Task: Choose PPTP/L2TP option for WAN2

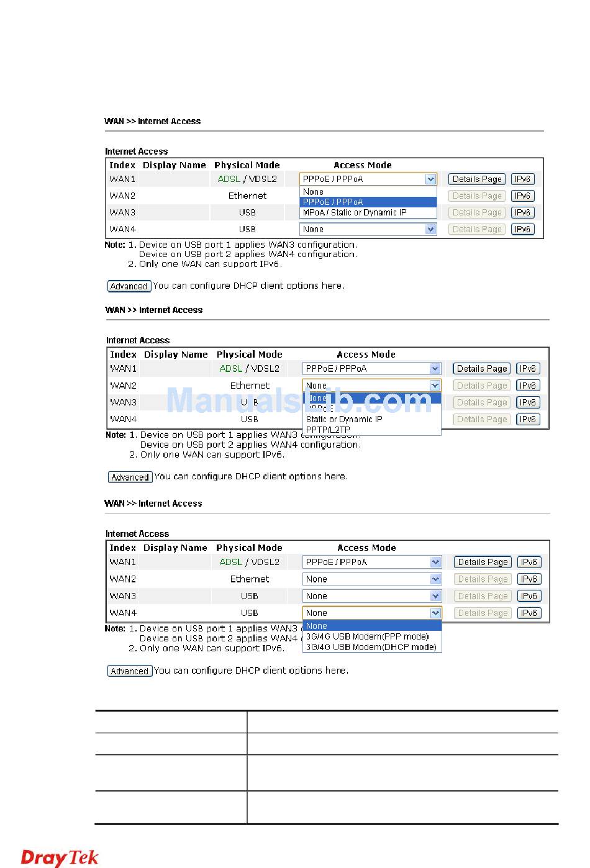Action: click(372, 430)
